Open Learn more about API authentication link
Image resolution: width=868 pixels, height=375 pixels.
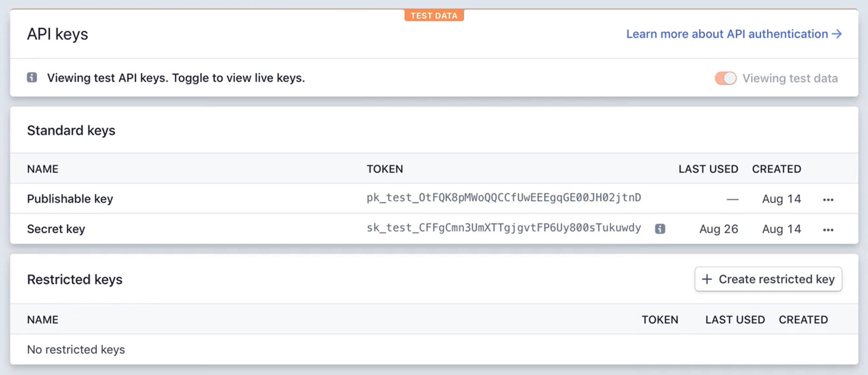727,34
